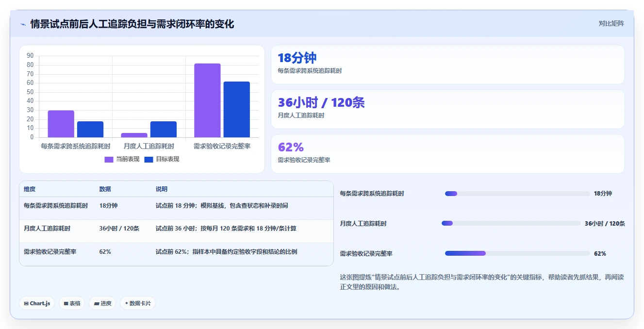This screenshot has width=644, height=329.
Task: Click the 说明 column header
Action: tap(162, 189)
